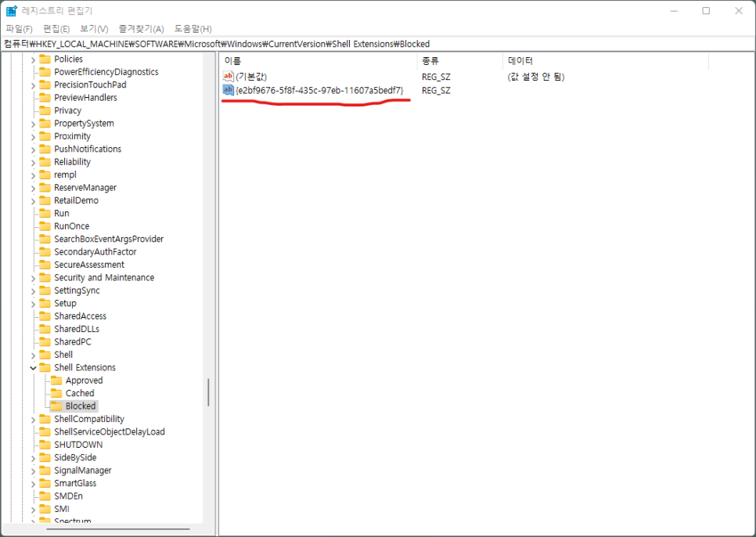This screenshot has height=537, width=756.
Task: Minimize the Registry Editor window
Action: click(674, 11)
